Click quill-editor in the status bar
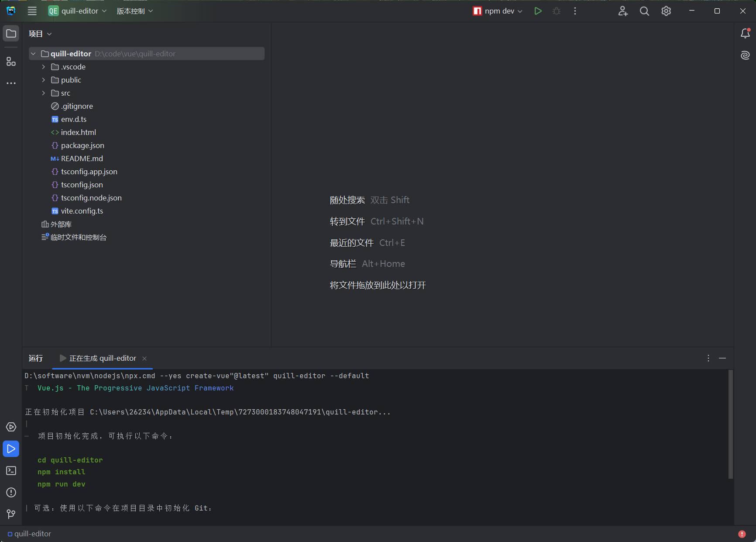The image size is (756, 542). (29, 534)
